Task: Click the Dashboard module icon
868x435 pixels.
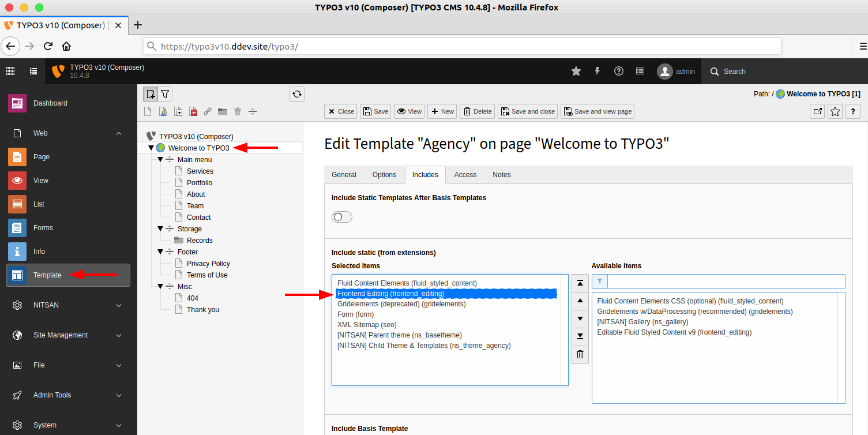Action: coord(17,103)
